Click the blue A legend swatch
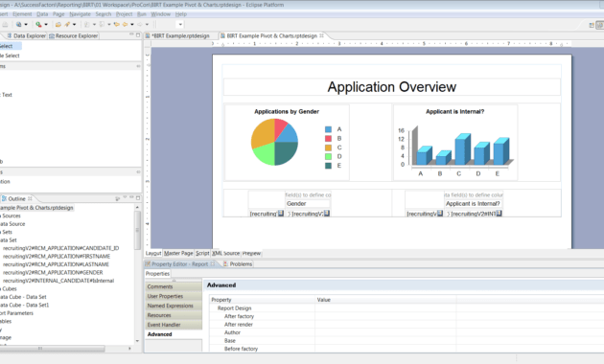 tap(328, 129)
